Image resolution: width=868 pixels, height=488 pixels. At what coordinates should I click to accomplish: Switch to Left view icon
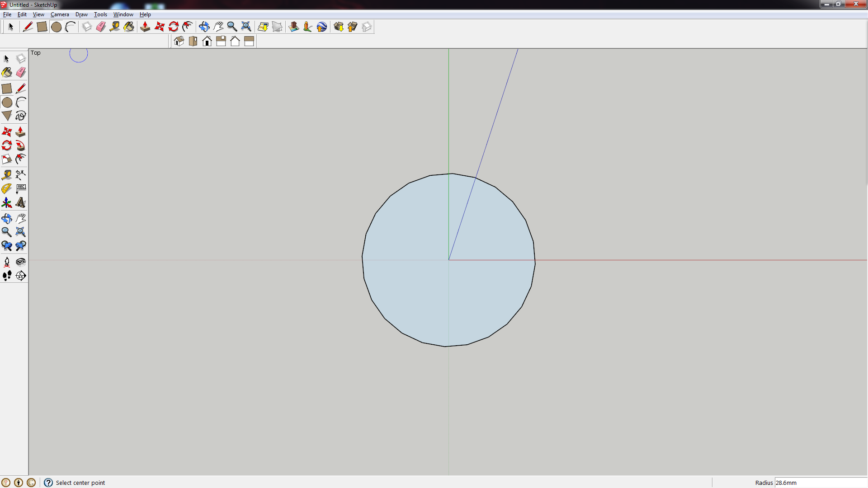point(249,42)
